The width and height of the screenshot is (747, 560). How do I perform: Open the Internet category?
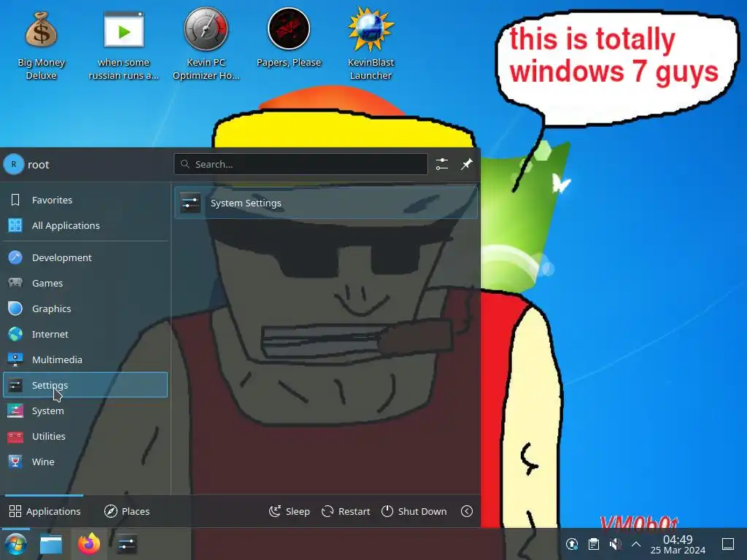point(85,334)
